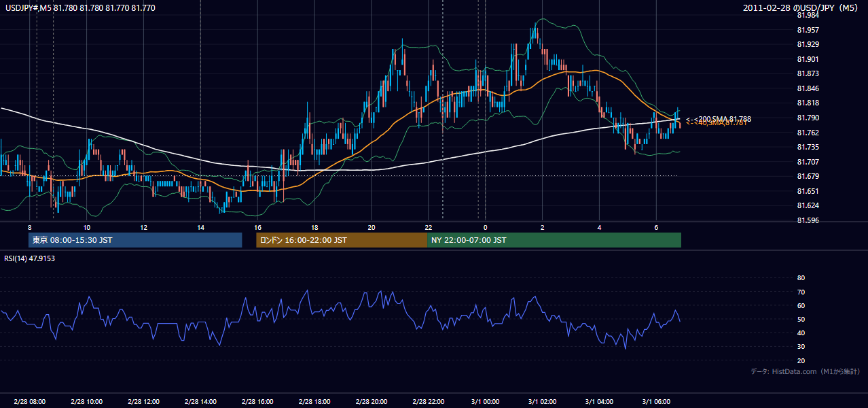Click price axis label 81.624
This screenshot has height=408, width=868.
point(808,206)
